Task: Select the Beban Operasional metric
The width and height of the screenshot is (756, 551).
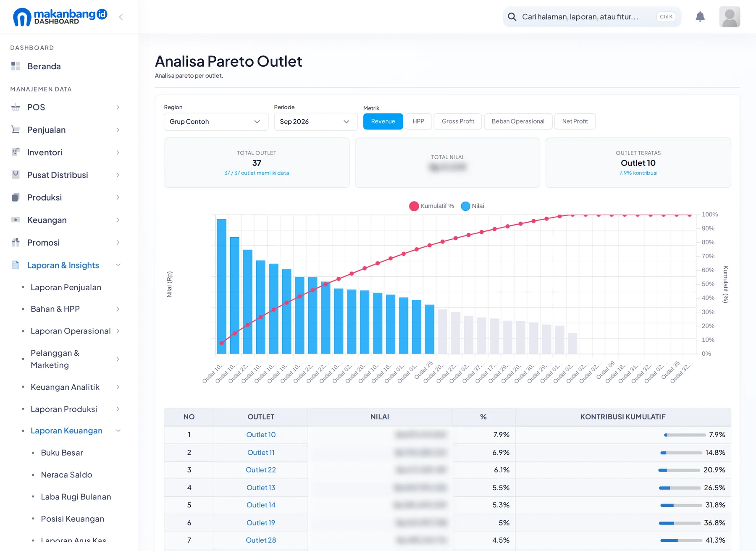Action: [518, 121]
